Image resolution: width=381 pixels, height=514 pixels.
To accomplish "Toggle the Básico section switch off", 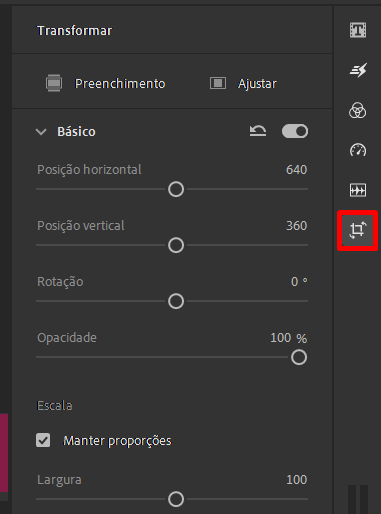I will [x=295, y=131].
